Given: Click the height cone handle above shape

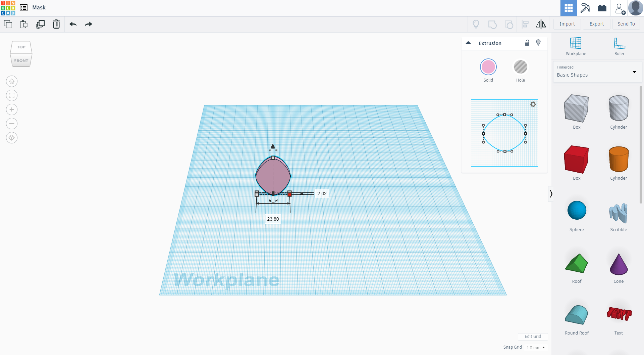Looking at the screenshot, I should coord(273,146).
